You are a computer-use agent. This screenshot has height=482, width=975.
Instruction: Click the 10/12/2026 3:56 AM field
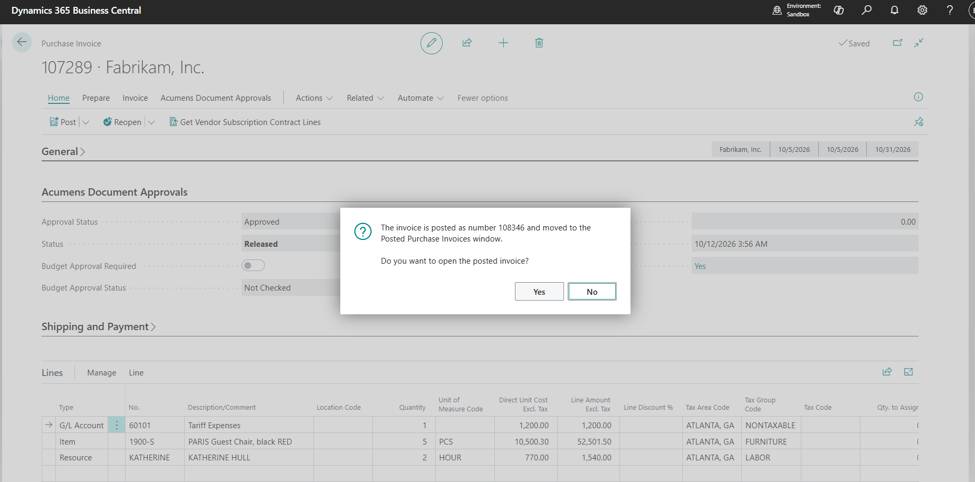pos(805,244)
